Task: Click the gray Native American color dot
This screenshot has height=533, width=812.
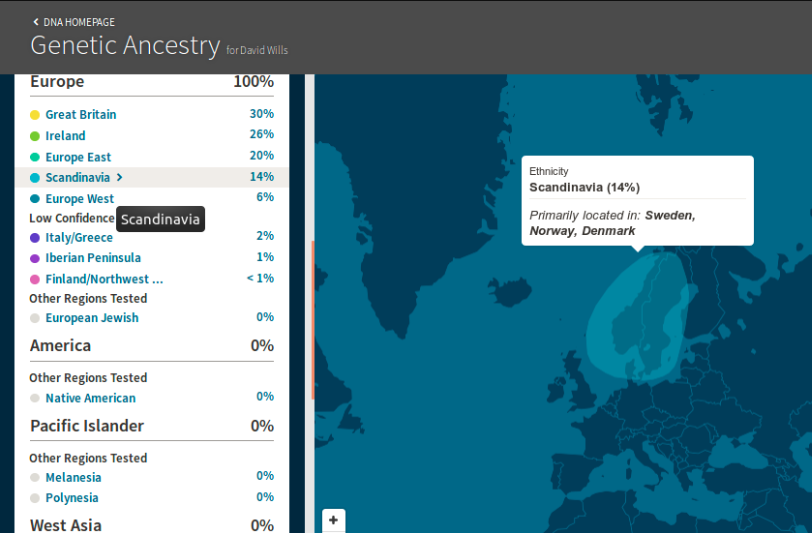Action: 35,398
